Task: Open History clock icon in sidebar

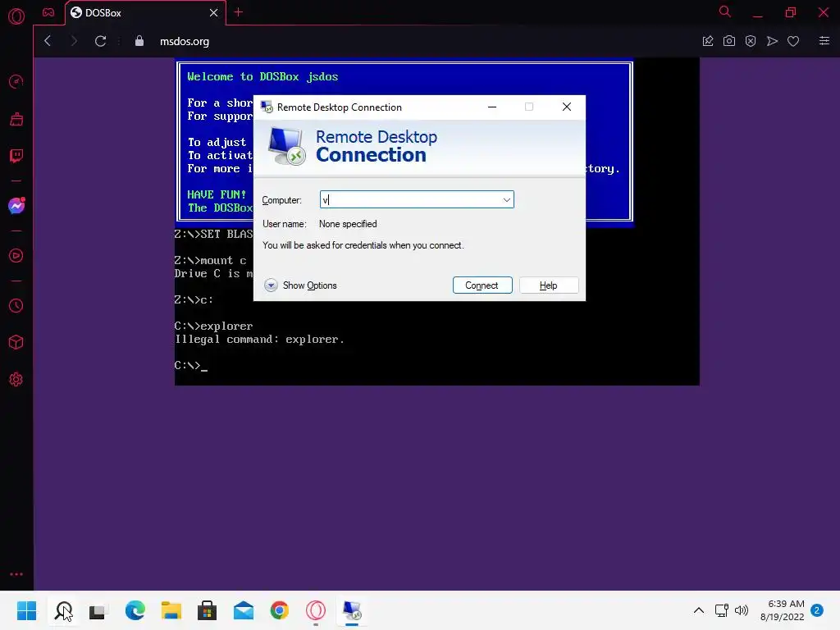Action: [x=16, y=305]
